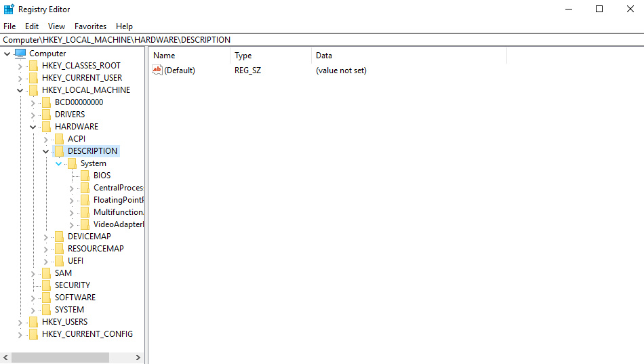
Task: Expand the HKEY_CLASSES_ROOT node
Action: pos(20,66)
